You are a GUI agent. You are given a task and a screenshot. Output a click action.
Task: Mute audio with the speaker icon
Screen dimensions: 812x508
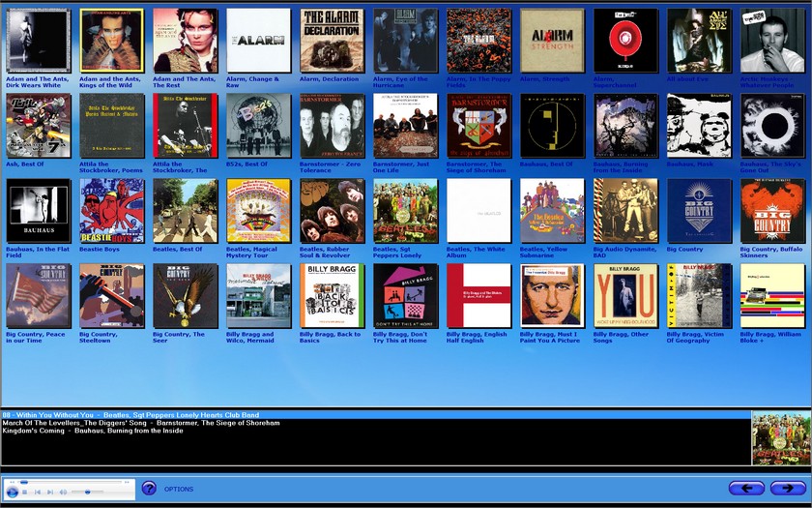tap(63, 492)
